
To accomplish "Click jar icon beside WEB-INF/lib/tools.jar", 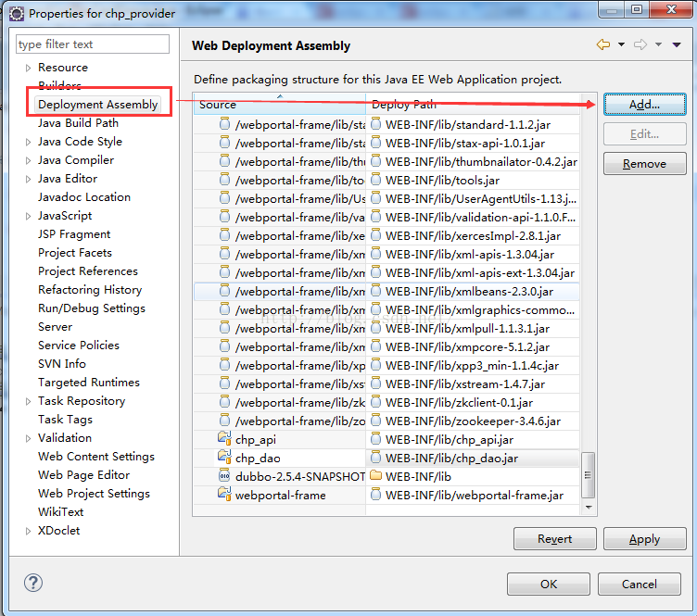I will click(375, 180).
